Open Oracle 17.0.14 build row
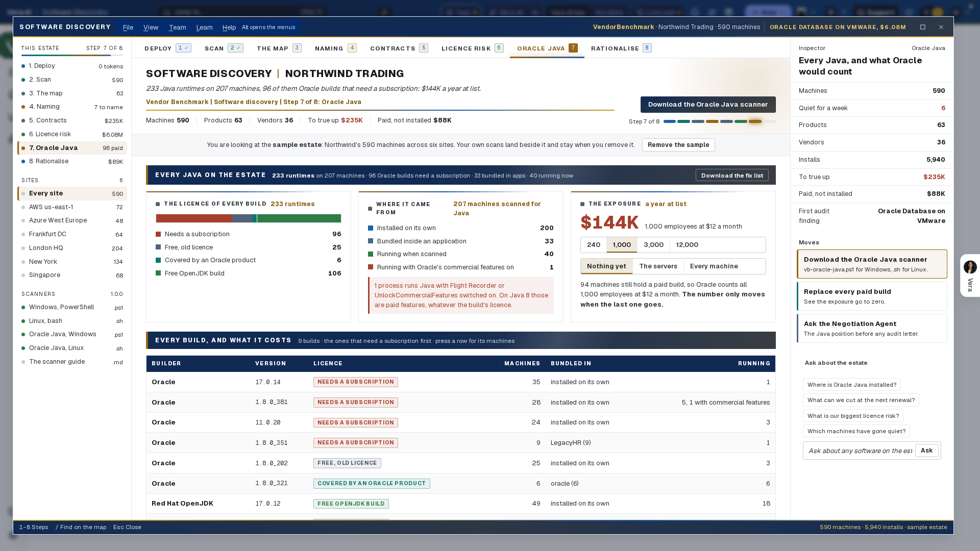 click(460, 382)
